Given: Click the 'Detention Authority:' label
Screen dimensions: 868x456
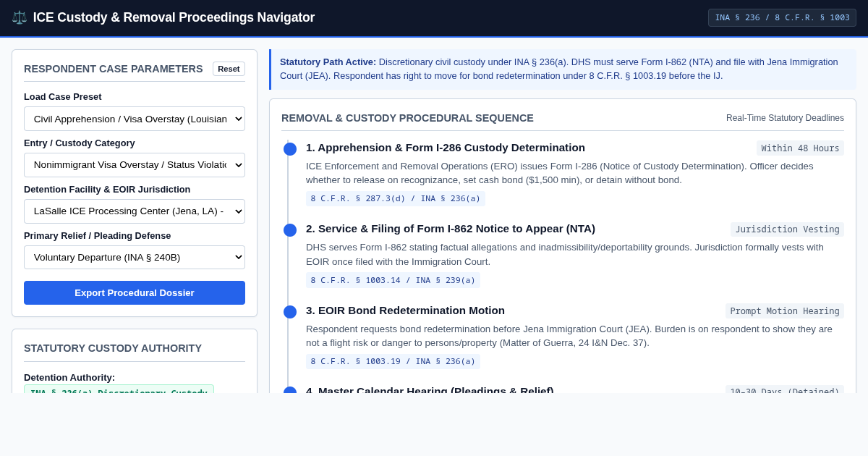Looking at the screenshot, I should pos(69,377).
